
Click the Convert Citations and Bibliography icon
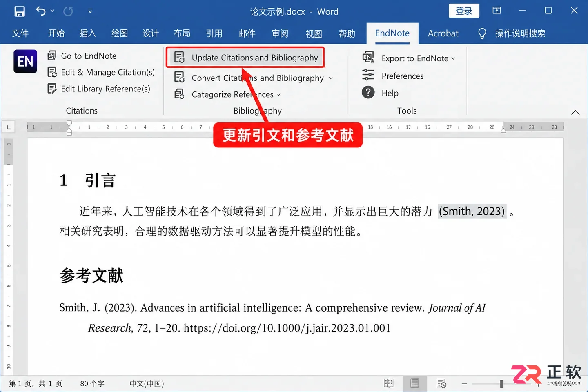179,77
